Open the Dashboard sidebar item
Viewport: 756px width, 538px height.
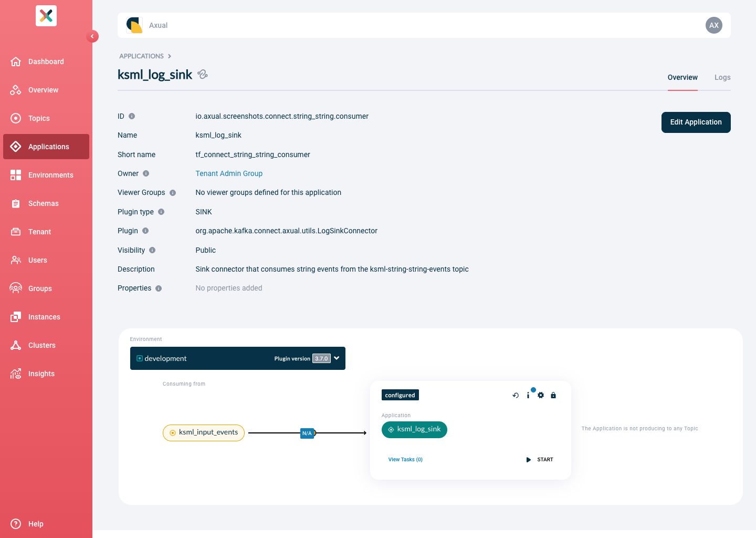click(x=46, y=61)
